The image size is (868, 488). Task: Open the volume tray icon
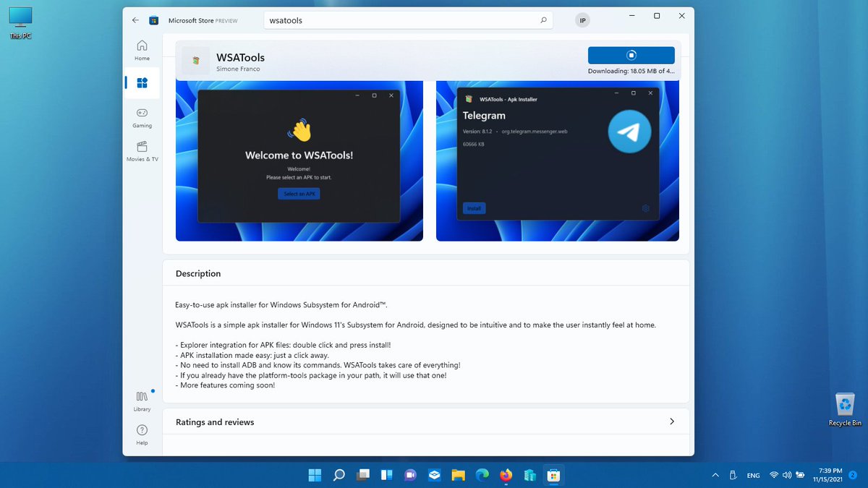[787, 475]
